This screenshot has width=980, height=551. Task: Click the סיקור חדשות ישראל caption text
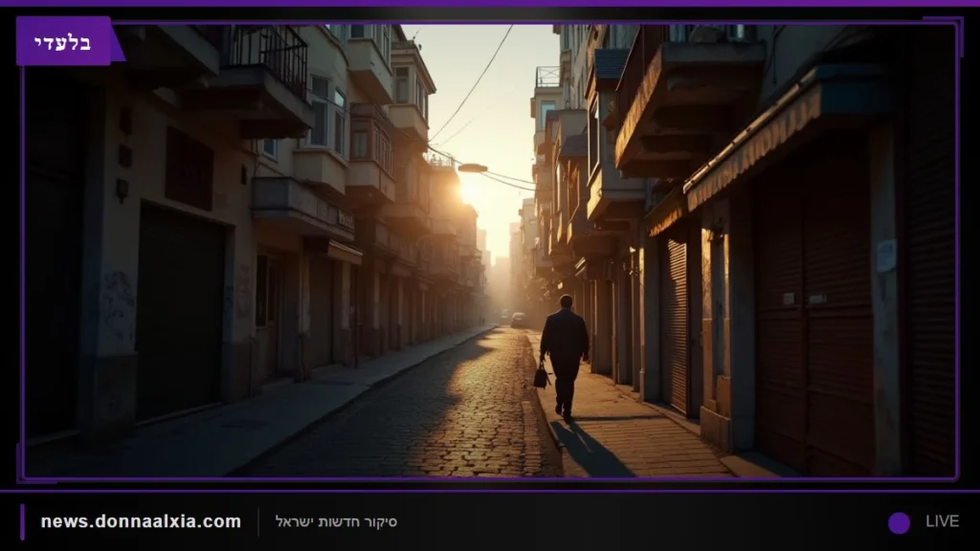336,521
